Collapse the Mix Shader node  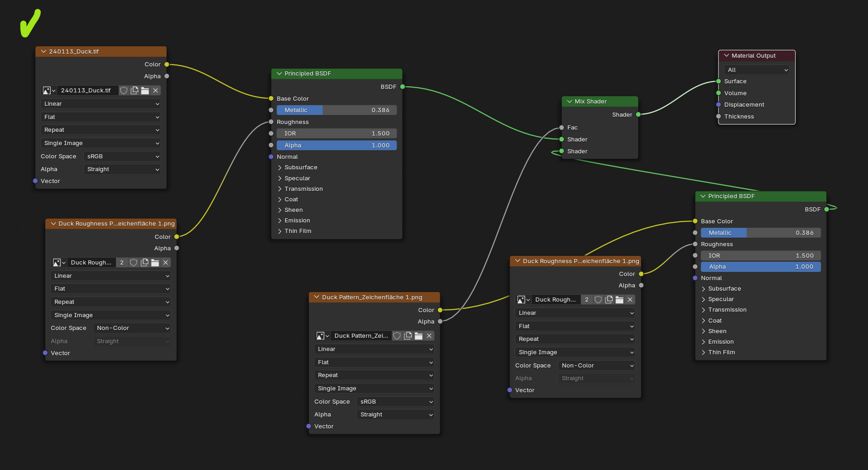pos(570,102)
